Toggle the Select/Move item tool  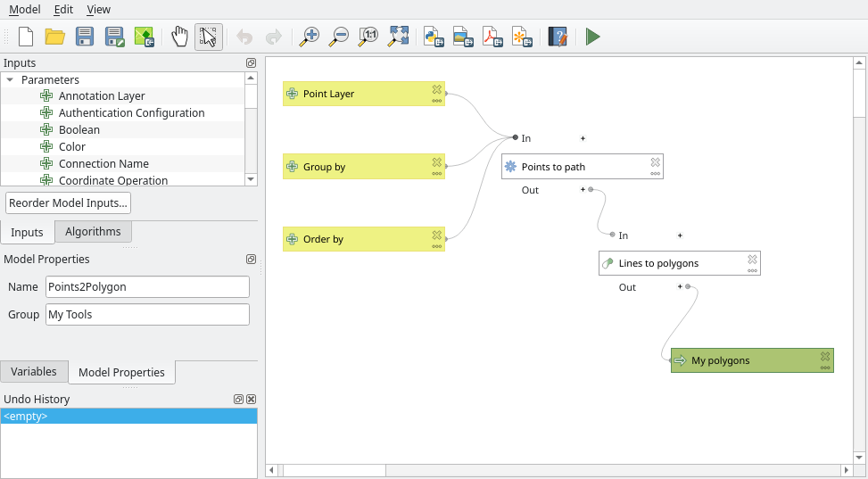[x=209, y=37]
